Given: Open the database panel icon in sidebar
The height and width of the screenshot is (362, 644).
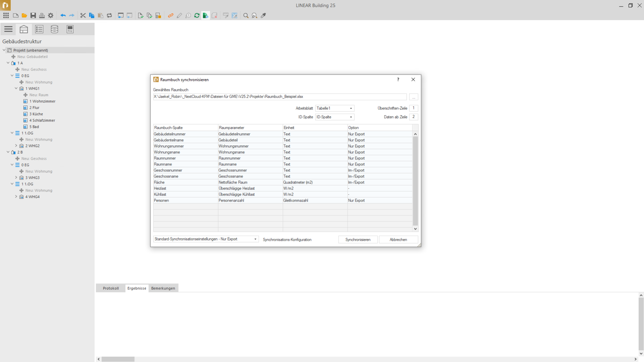Looking at the screenshot, I should (54, 29).
